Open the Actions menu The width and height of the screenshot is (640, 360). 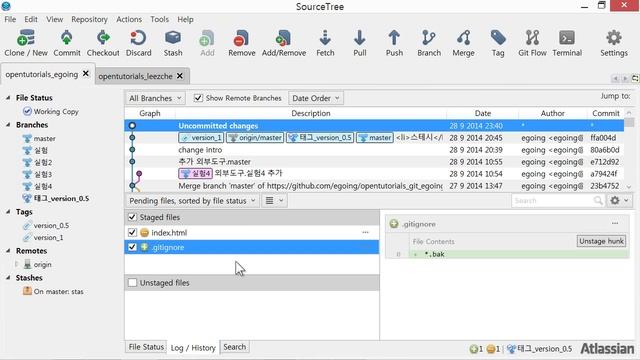coord(129,19)
